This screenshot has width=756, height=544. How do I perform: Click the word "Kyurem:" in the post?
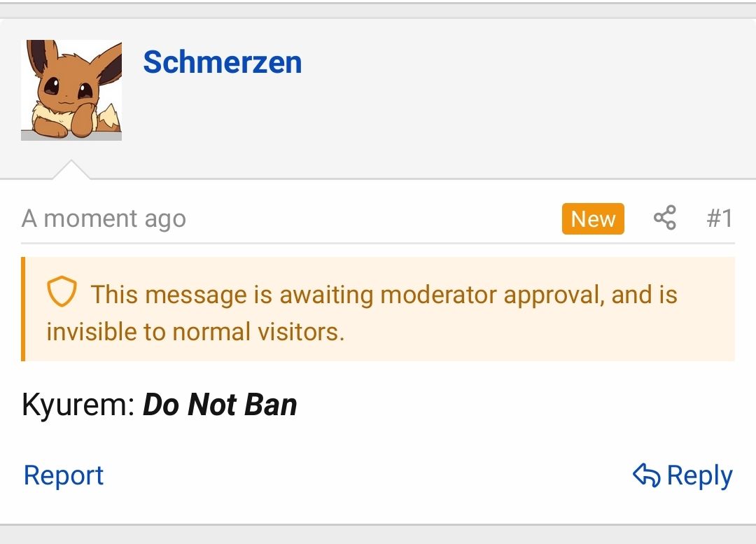[x=78, y=405]
